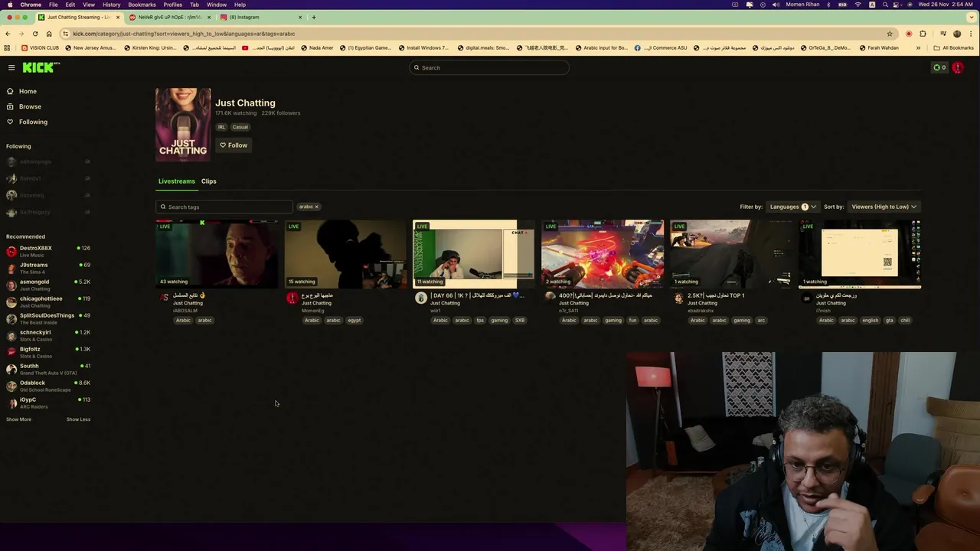Open the Kick sidebar hamburger menu

(x=11, y=67)
